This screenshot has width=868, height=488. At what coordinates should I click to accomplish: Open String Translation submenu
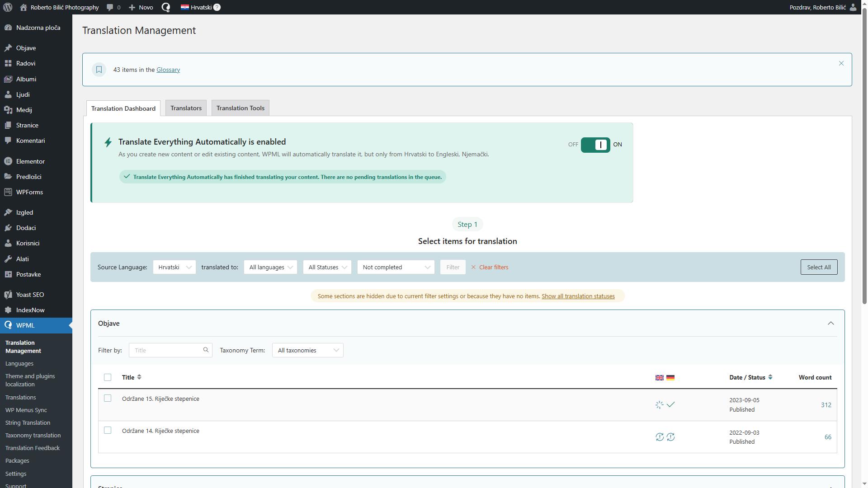pos(28,423)
